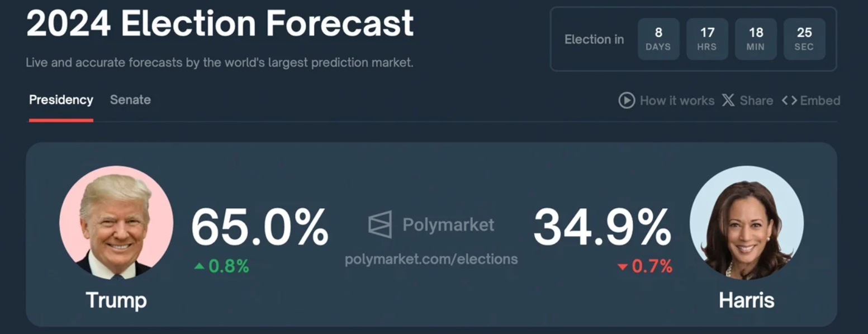Click Trump's circular portrait

116,223
